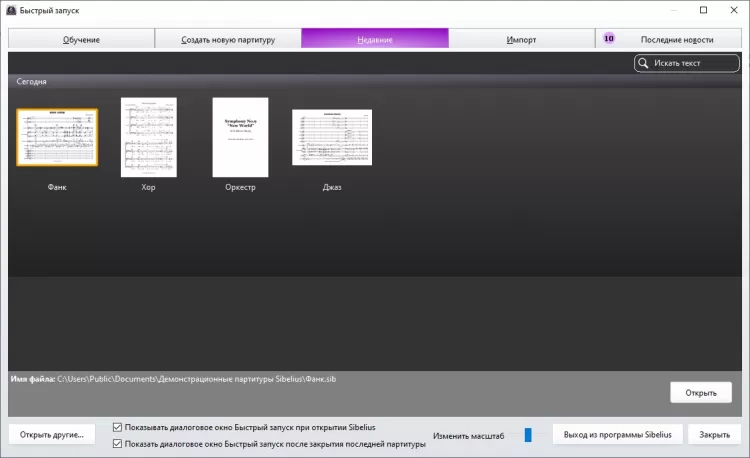Select the Недавние tab

click(375, 39)
